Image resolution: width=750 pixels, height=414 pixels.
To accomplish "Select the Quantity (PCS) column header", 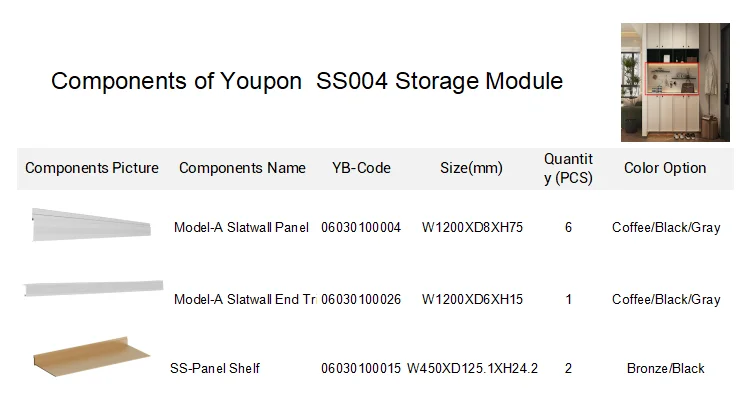I will coord(568,168).
